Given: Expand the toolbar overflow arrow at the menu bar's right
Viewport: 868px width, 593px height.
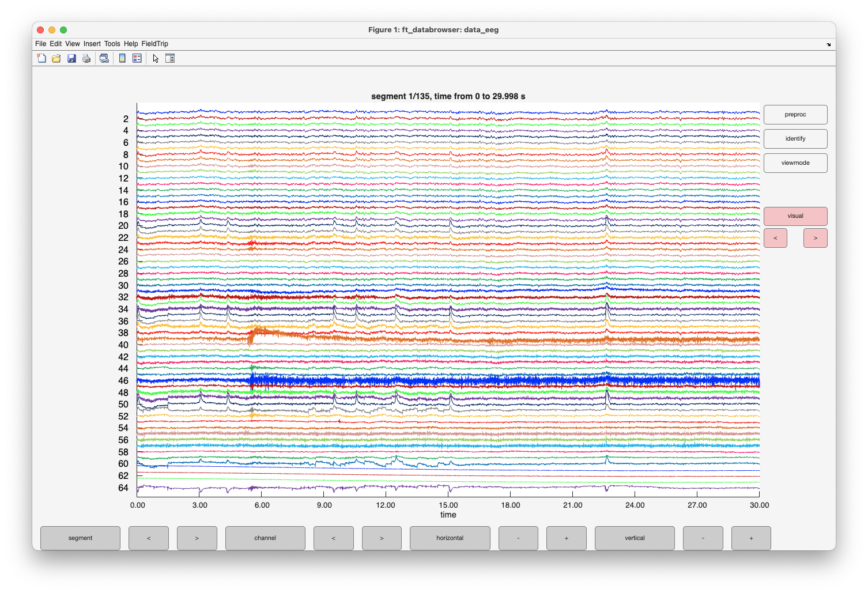Looking at the screenshot, I should click(829, 44).
